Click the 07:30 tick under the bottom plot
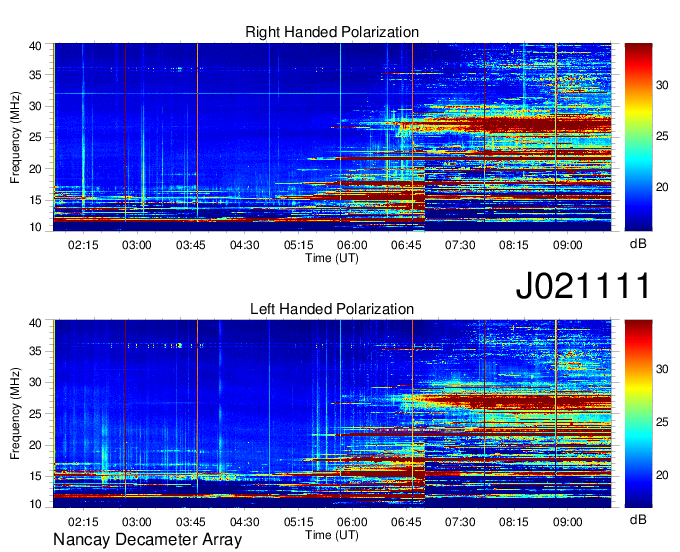The height and width of the screenshot is (552, 680). (x=460, y=522)
